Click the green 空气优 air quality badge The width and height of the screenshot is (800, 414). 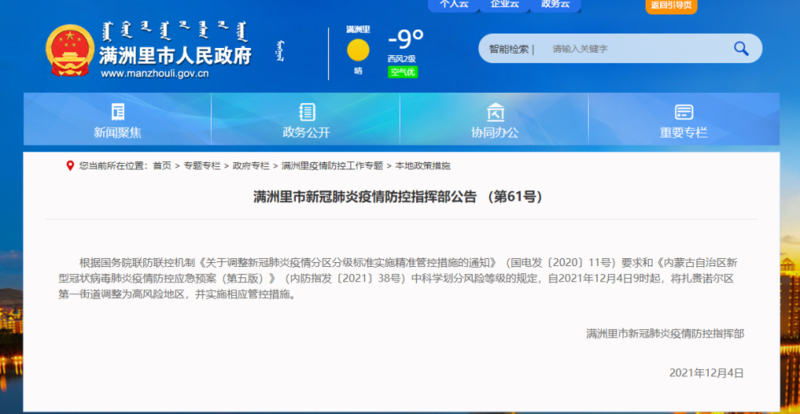(403, 72)
